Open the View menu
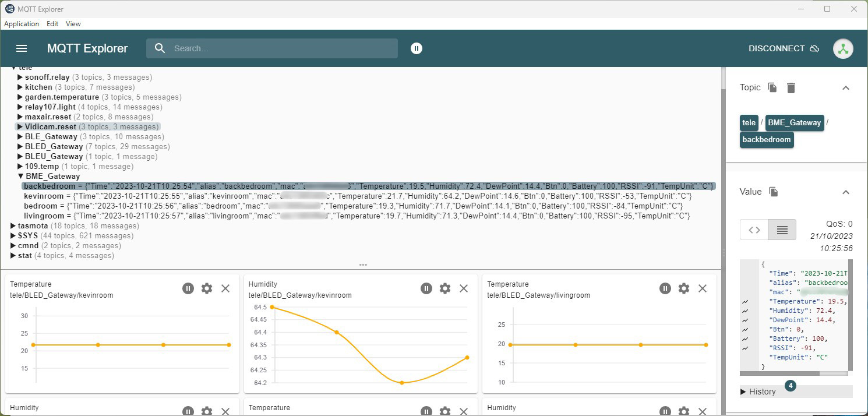Screen dimensions: 868x416 click(73, 24)
